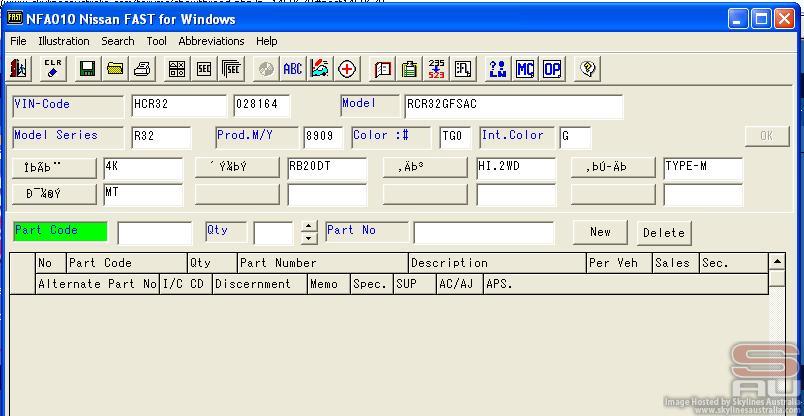The height and width of the screenshot is (416, 804).
Task: Click the 235 to 523 number-swap icon
Action: click(436, 68)
